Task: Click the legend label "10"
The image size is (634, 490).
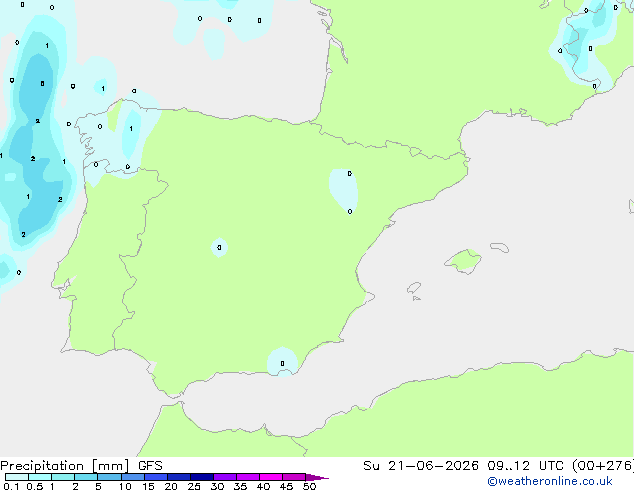Action: (x=125, y=486)
